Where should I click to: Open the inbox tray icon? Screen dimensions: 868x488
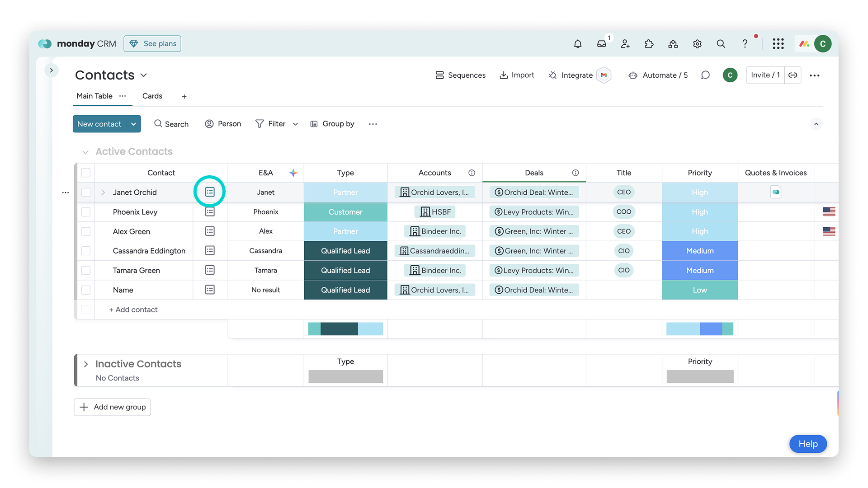(602, 44)
